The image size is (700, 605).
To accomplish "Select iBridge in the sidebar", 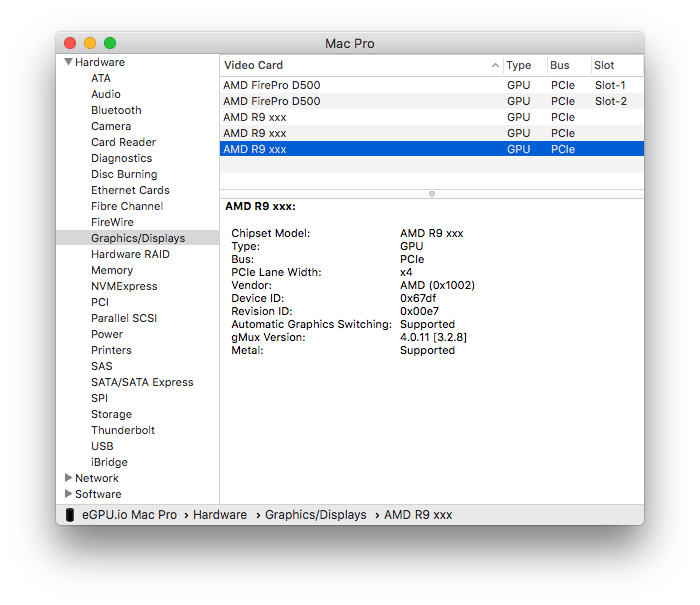I will click(x=109, y=462).
